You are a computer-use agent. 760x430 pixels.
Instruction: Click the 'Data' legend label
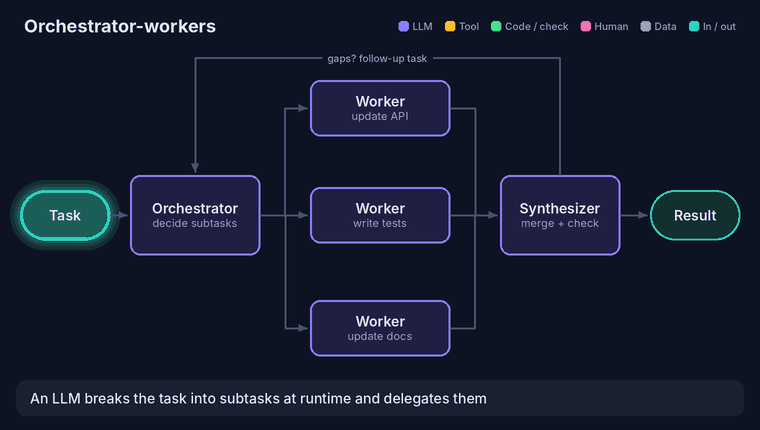click(x=665, y=27)
